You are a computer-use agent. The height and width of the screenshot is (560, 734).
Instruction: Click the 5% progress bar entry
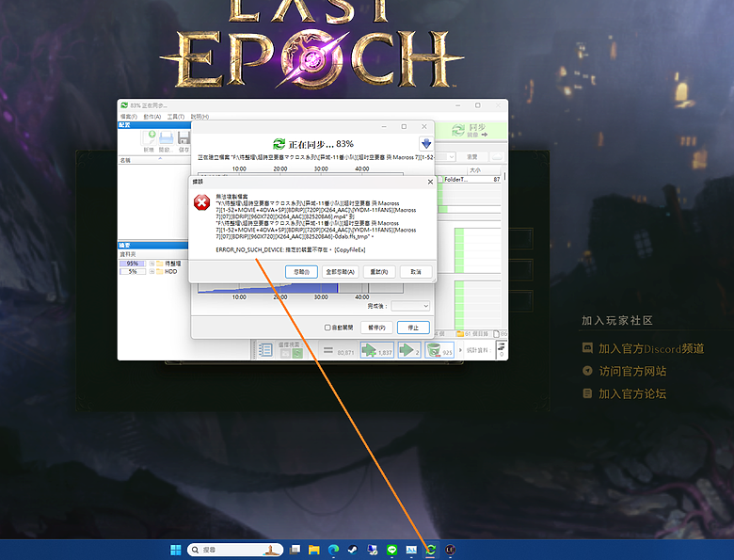[x=133, y=272]
